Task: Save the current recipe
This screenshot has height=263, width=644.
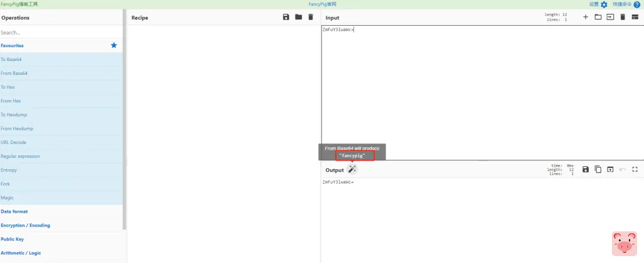Action: click(286, 17)
